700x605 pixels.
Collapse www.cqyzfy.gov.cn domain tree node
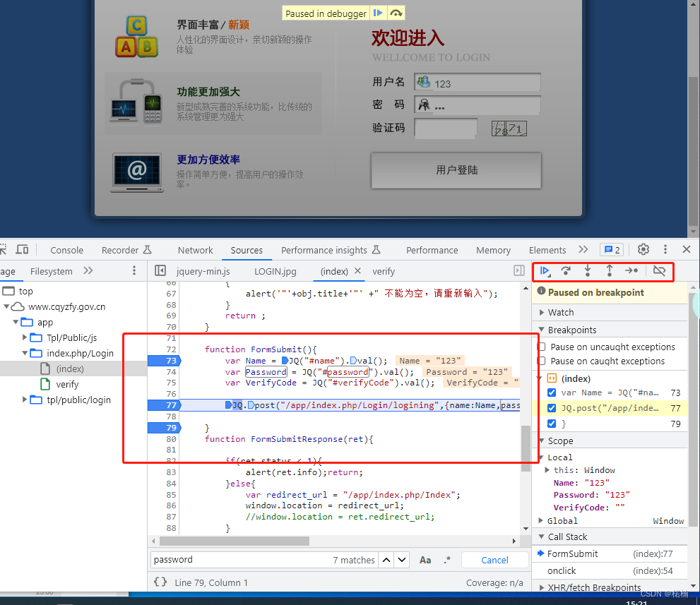pyautogui.click(x=6, y=306)
